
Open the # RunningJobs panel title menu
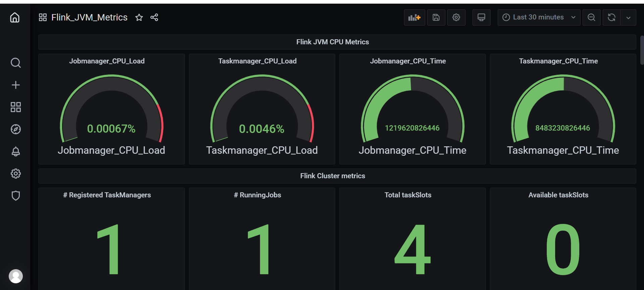pos(257,195)
